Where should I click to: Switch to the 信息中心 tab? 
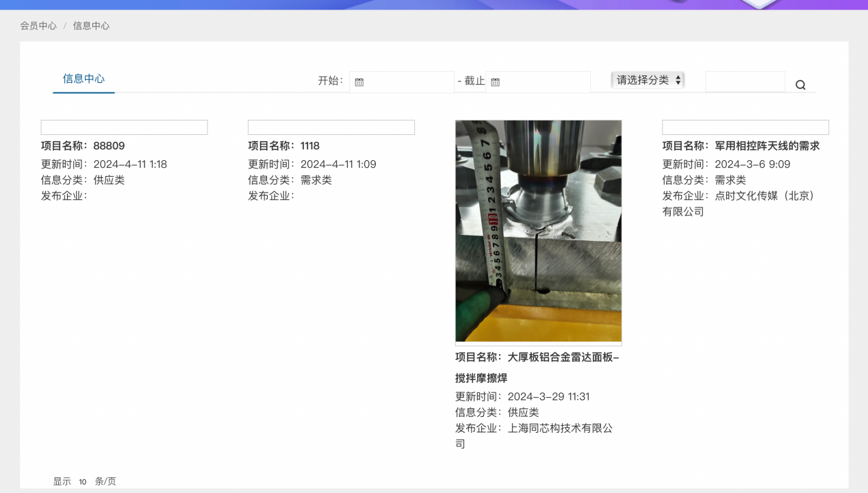pos(84,79)
